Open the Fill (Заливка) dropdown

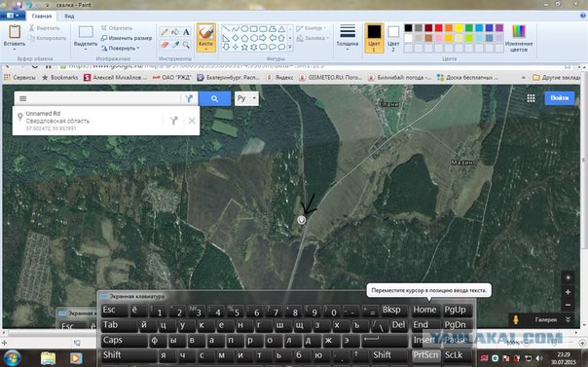pyautogui.click(x=312, y=38)
